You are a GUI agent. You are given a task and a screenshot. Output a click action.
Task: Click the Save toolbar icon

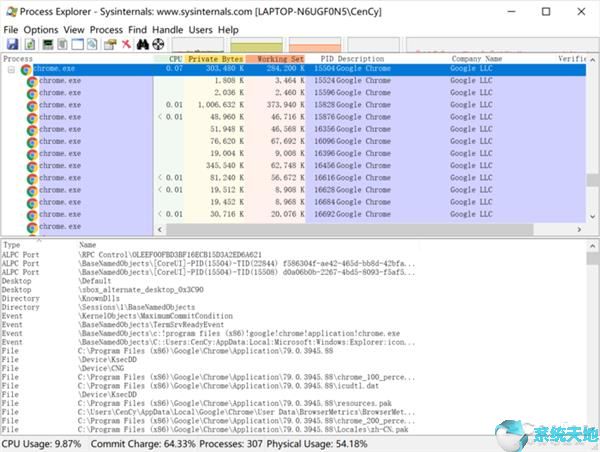pos(13,44)
